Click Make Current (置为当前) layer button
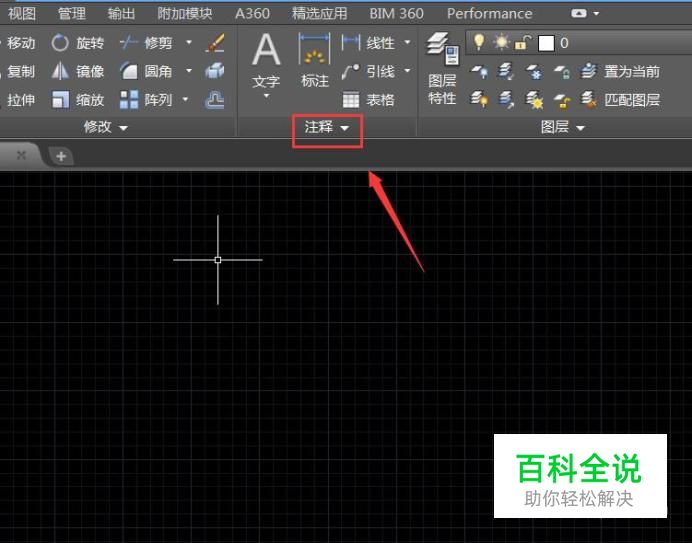This screenshot has height=543, width=692. coord(620,71)
